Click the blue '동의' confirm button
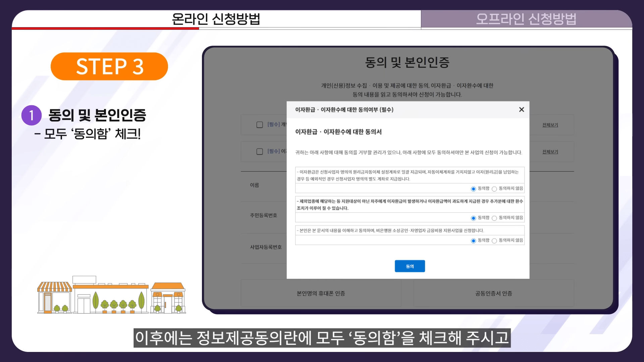The height and width of the screenshot is (362, 644). click(410, 266)
